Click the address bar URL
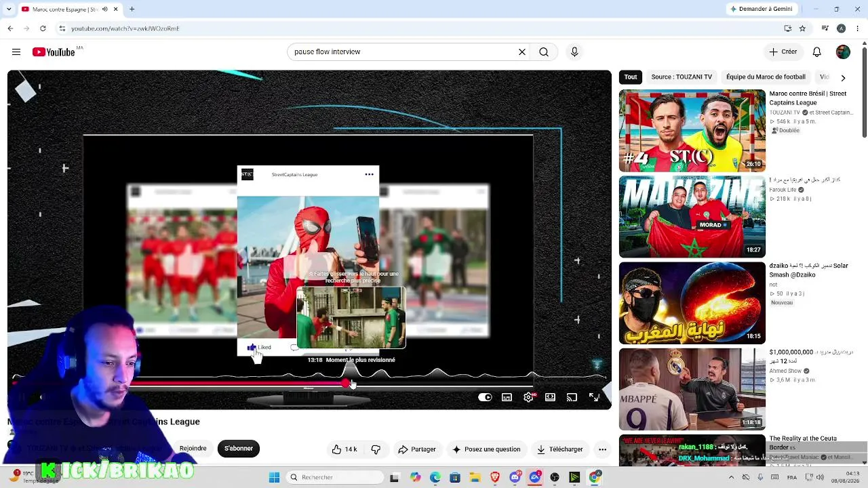 tap(125, 28)
